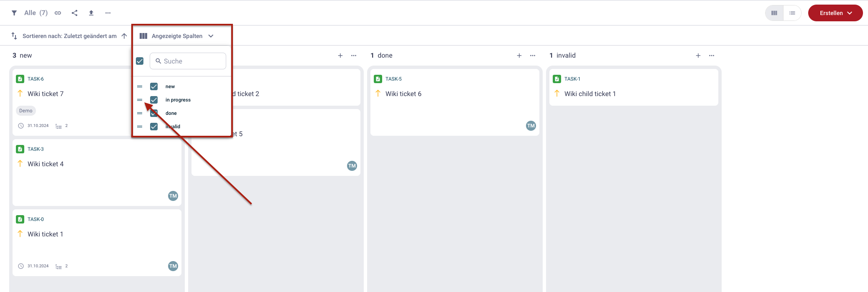Open the filter funnel icon
This screenshot has height=292, width=868.
click(x=14, y=13)
